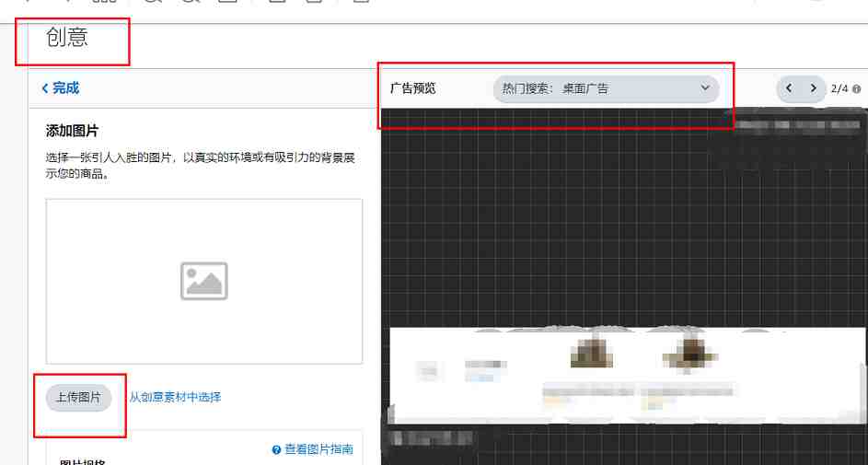Open the 热门搜索：桌面广告 dropdown
The image size is (868, 465).
606,88
